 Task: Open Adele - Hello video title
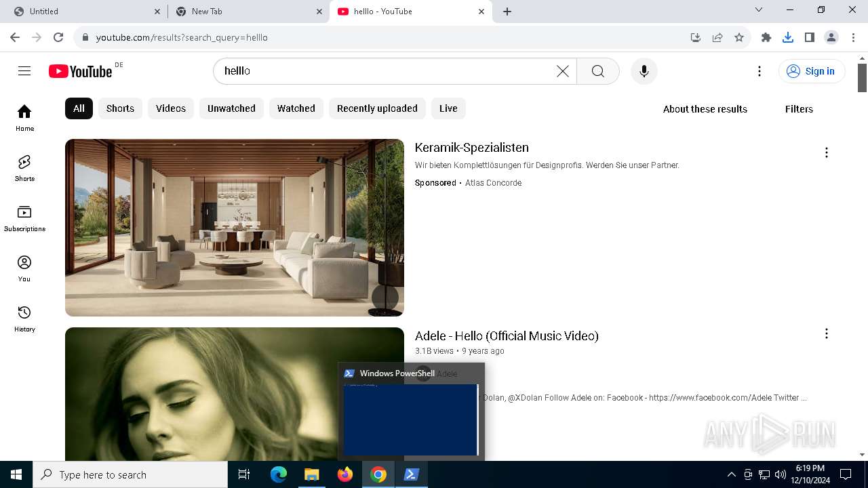(507, 336)
